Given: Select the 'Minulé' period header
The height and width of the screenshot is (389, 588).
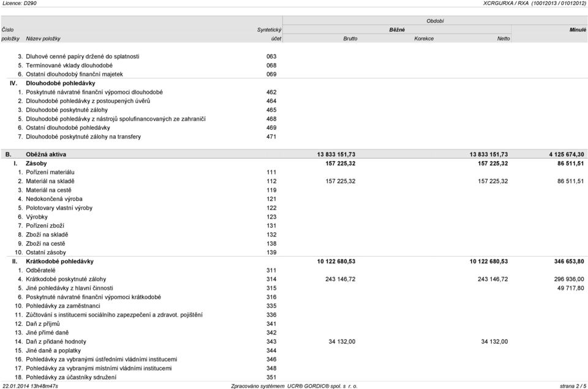Looking at the screenshot, I should click(578, 29).
